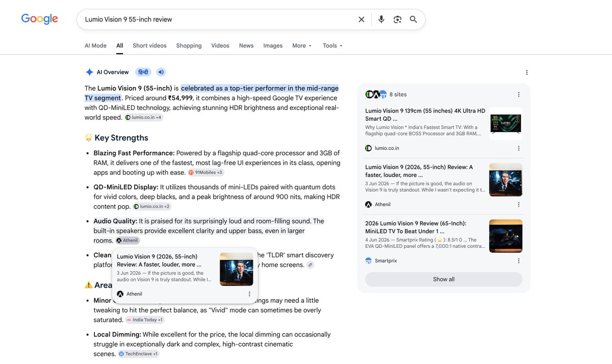Click the 8 sites label
This screenshot has height=364, width=612.
tap(398, 94)
